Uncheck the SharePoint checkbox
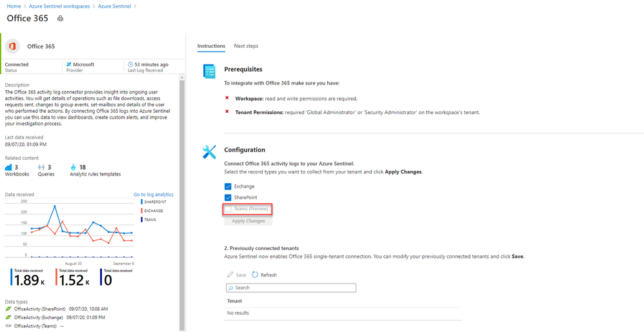This screenshot has width=644, height=332. (228, 197)
